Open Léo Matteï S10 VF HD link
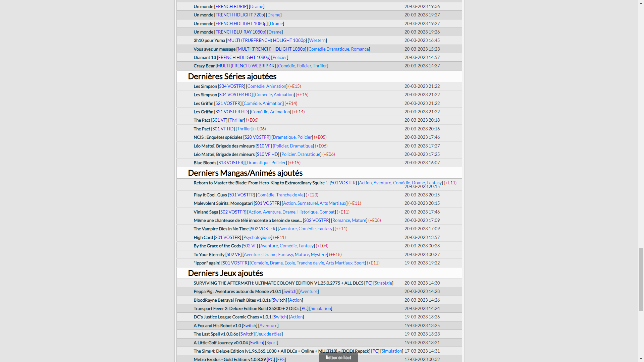The image size is (644, 362). click(x=267, y=154)
